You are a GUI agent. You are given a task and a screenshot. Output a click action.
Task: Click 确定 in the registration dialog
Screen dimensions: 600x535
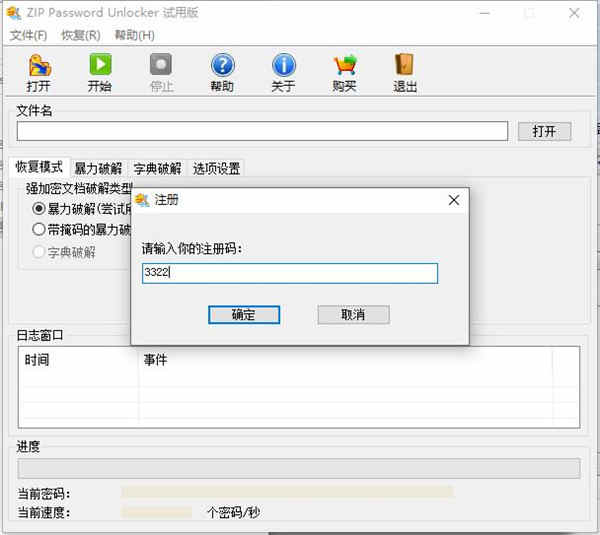244,315
